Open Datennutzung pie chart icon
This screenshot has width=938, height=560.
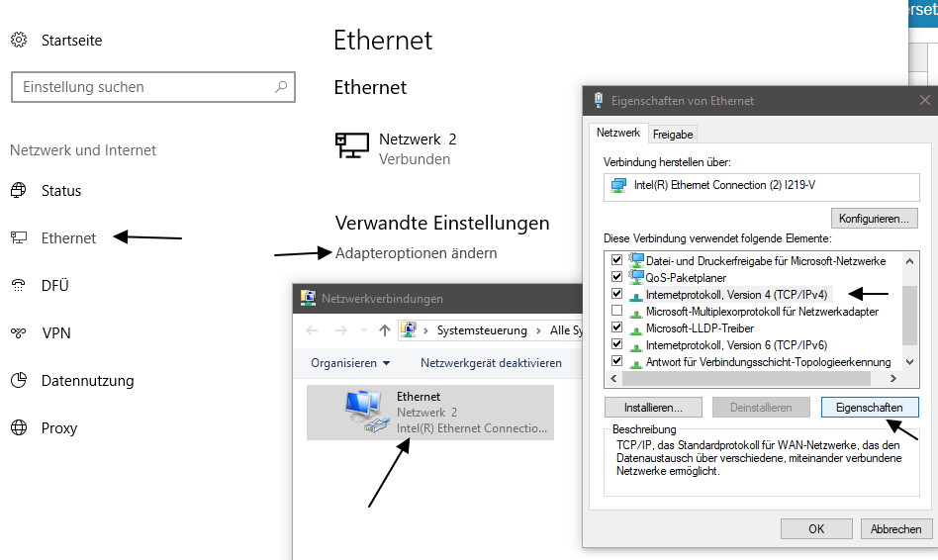click(x=19, y=380)
